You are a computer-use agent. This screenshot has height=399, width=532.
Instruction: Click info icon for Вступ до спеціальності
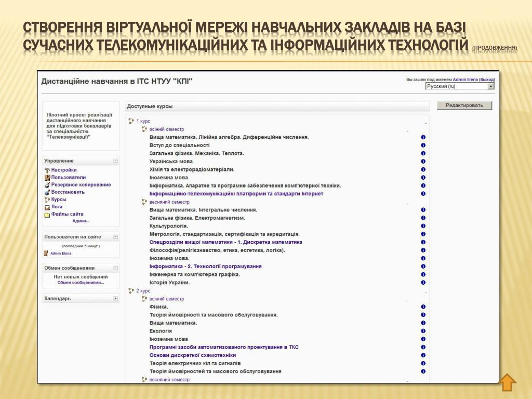pyautogui.click(x=423, y=145)
